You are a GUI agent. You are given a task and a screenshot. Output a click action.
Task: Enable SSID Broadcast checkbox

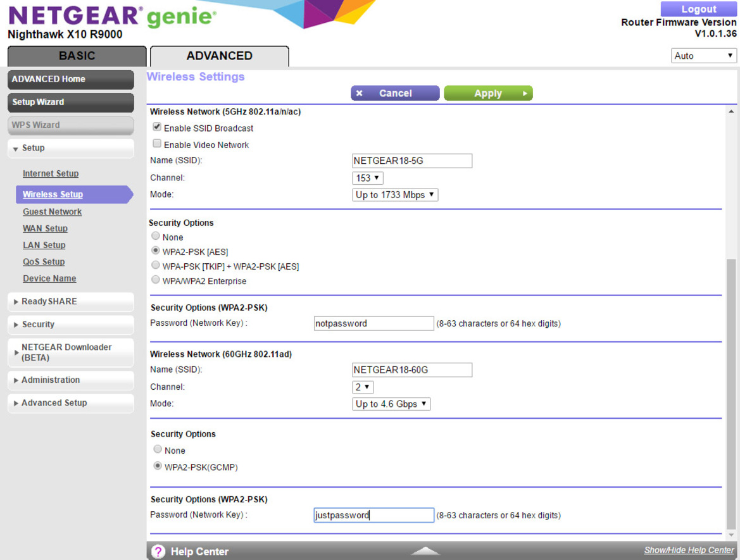coord(157,127)
